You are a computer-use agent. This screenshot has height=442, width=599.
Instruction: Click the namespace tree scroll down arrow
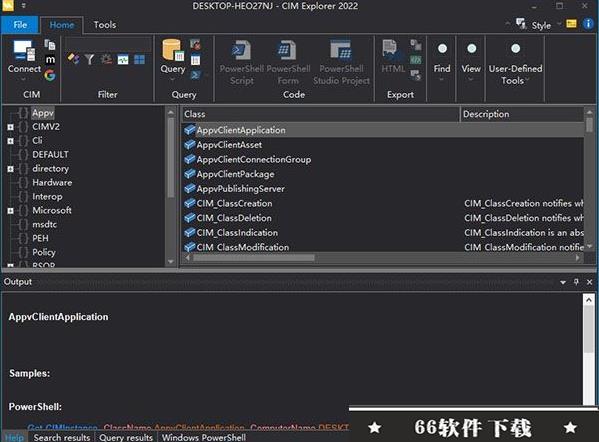coord(170,262)
